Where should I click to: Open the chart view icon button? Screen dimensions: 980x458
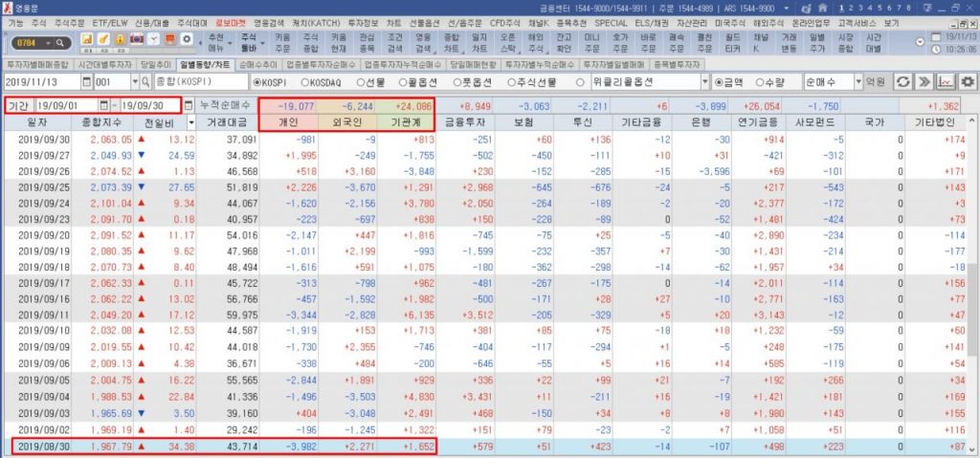[x=946, y=83]
